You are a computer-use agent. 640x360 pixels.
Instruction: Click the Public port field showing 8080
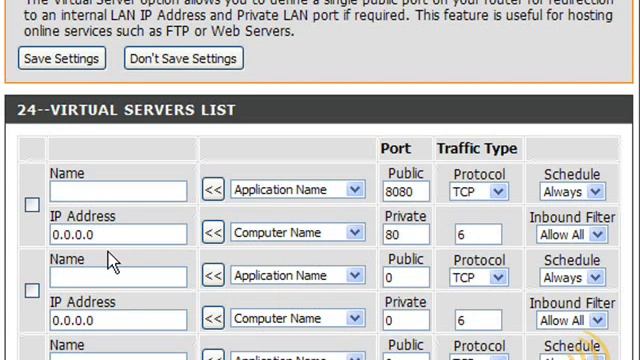pyautogui.click(x=406, y=191)
